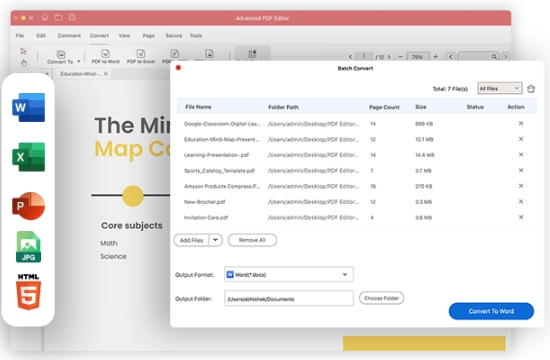Go to previous page arrow
550x360 pixels.
350,56
